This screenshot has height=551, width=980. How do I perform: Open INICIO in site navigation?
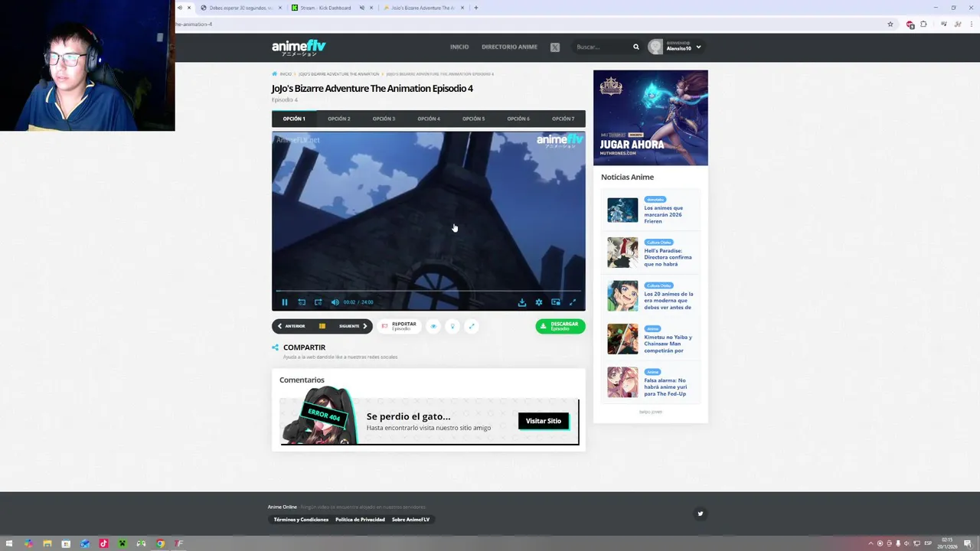[x=459, y=47]
